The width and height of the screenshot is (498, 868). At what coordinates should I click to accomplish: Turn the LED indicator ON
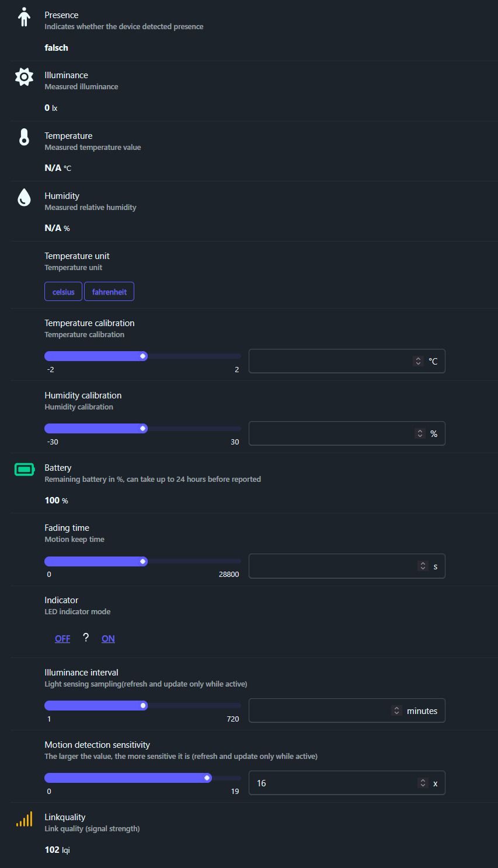click(108, 639)
